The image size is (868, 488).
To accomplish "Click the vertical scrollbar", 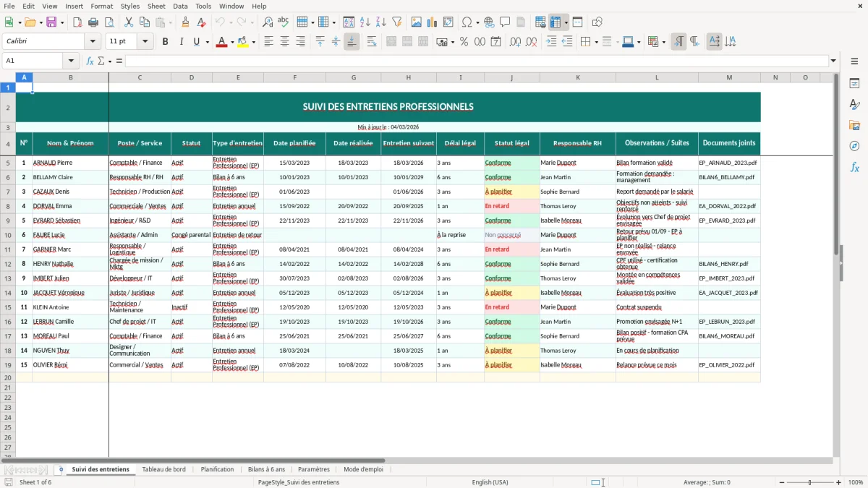I will [x=837, y=264].
